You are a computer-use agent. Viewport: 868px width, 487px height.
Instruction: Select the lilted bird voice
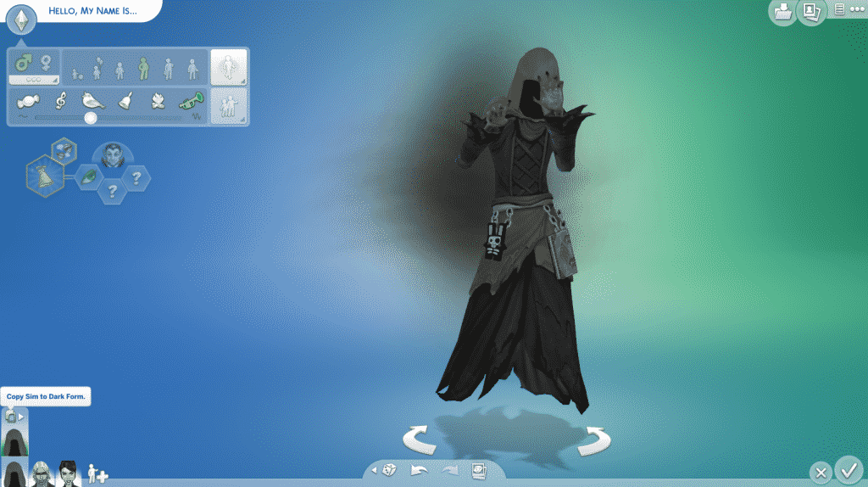92,101
